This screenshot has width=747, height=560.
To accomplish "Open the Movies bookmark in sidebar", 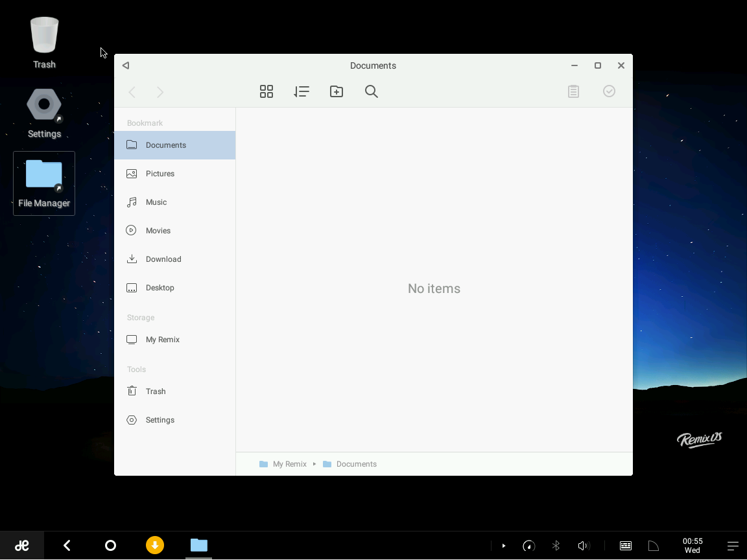I will 157,231.
